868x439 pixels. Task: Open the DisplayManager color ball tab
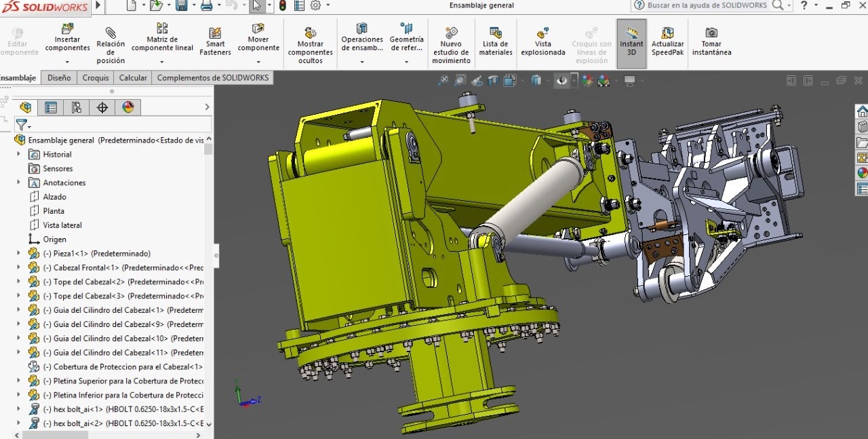pyautogui.click(x=128, y=107)
